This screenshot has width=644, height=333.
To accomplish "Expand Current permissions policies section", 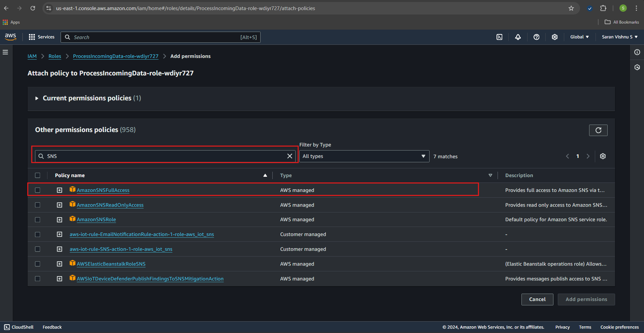I will tap(37, 98).
